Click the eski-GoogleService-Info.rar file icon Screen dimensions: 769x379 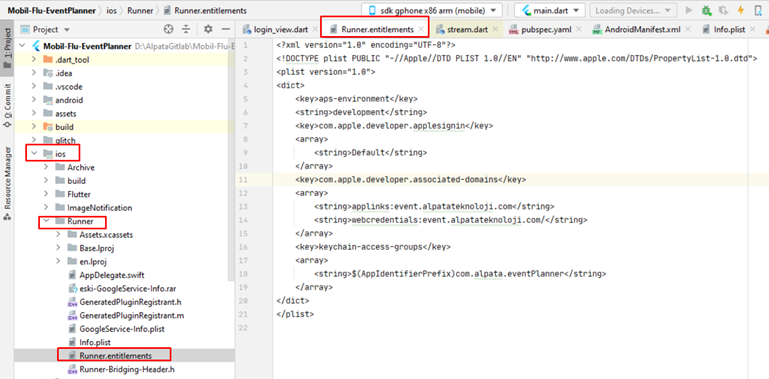(x=72, y=288)
